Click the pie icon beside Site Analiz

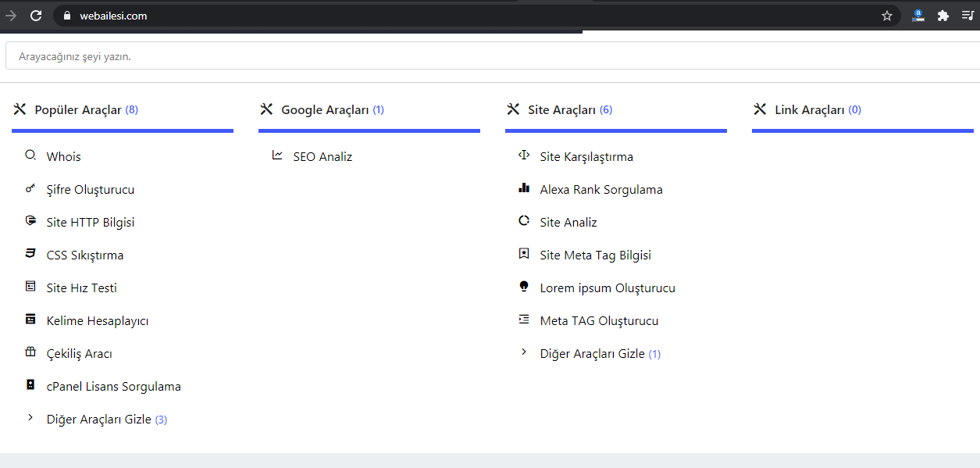524,221
